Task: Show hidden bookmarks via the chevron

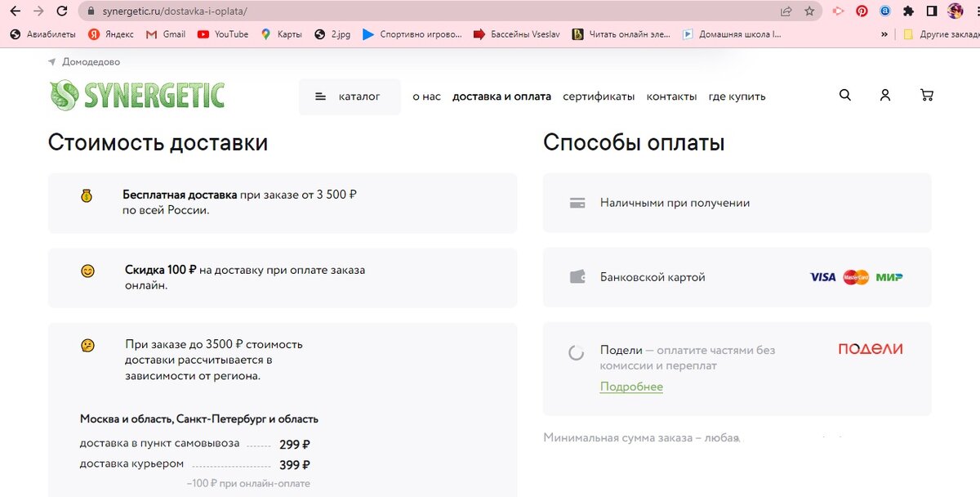Action: click(884, 34)
